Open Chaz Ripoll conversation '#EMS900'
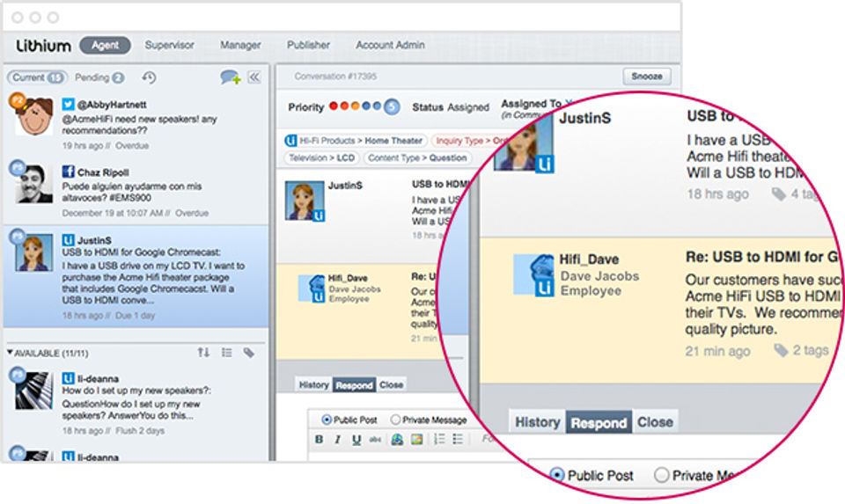The height and width of the screenshot is (504, 845). pyautogui.click(x=136, y=192)
